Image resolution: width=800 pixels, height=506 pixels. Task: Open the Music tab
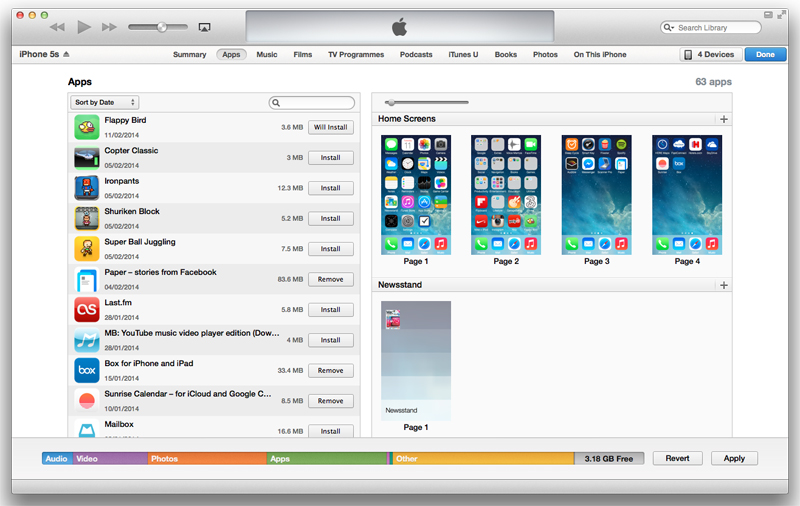pos(267,55)
